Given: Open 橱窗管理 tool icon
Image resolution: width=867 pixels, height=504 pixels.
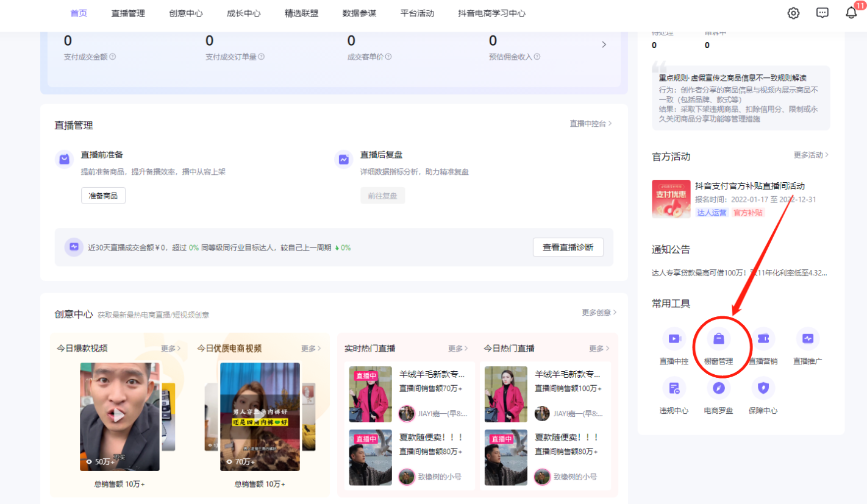Looking at the screenshot, I should 718,338.
